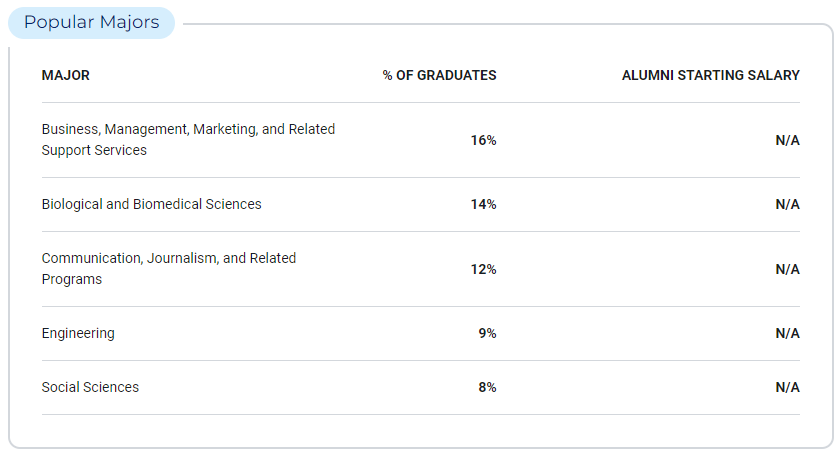Select the Engineering major row
The height and width of the screenshot is (455, 840).
tap(421, 333)
